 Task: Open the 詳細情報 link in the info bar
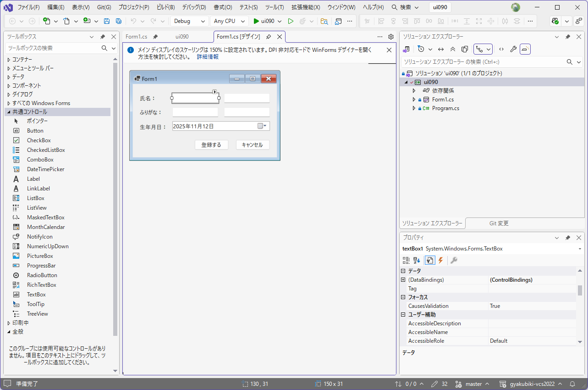[208, 57]
